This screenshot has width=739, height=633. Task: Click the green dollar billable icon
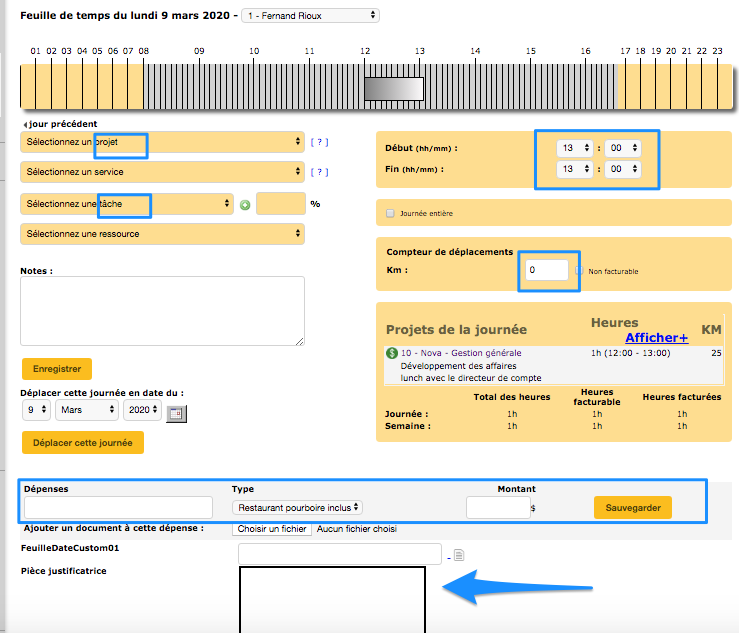[391, 353]
